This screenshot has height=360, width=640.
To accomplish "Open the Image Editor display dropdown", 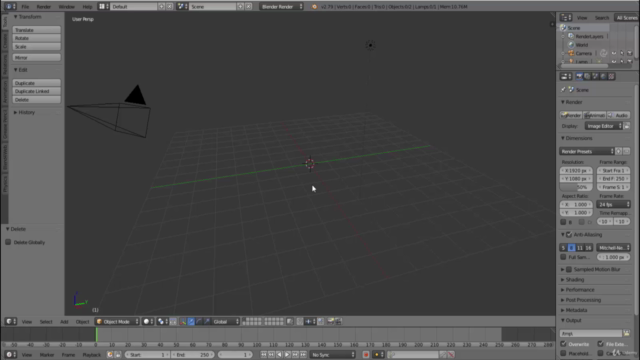I will coord(603,126).
